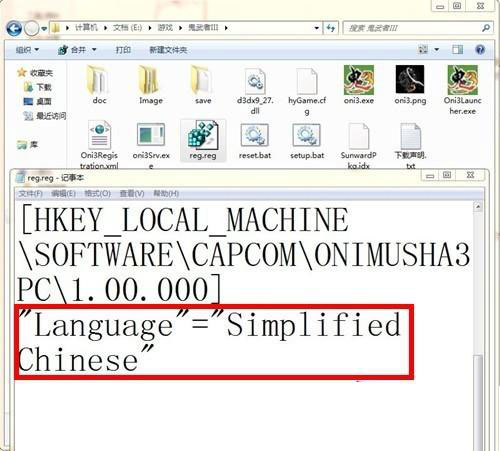Screen dimensions: 500x451
Task: Select the reg.reg registry file
Action: pyautogui.click(x=203, y=141)
